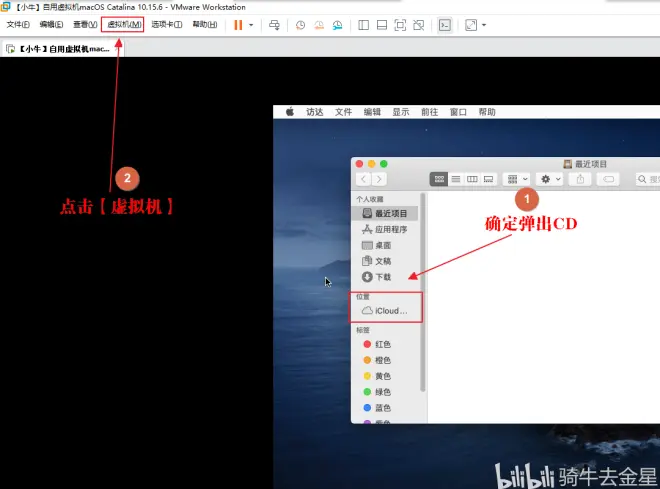Open the 帮助(H) menu in VMware
This screenshot has height=489, width=660.
pyautogui.click(x=205, y=25)
